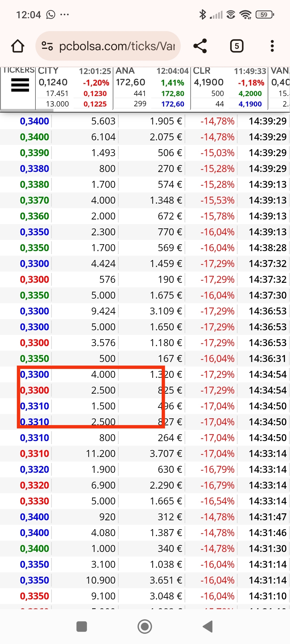Click time 14:31:30 in tick table
The image size is (290, 644).
click(x=268, y=548)
